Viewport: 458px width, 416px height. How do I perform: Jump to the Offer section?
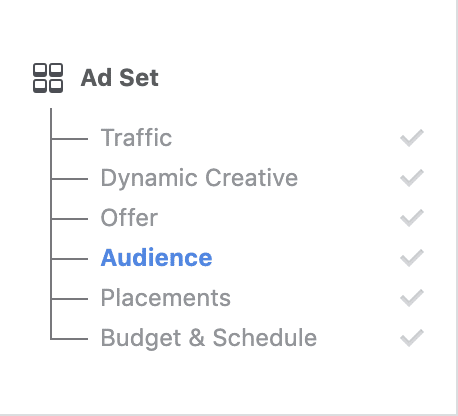[x=129, y=218]
